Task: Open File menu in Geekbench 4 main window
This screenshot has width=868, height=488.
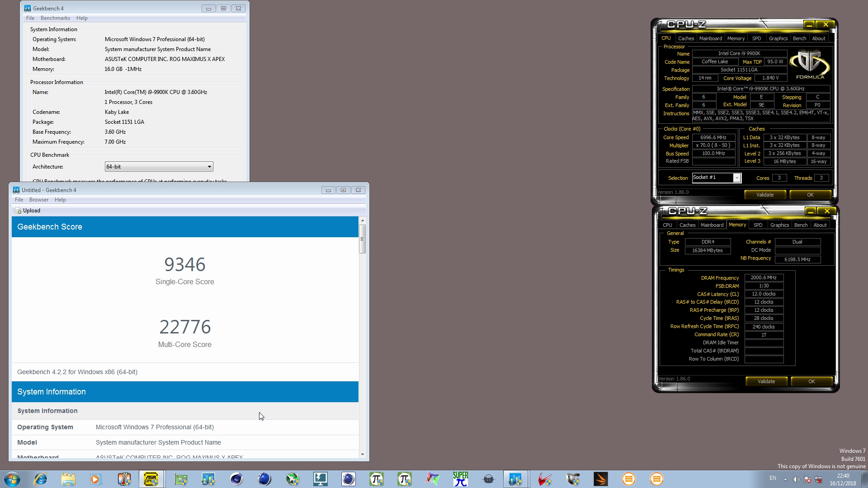Action: coord(30,18)
